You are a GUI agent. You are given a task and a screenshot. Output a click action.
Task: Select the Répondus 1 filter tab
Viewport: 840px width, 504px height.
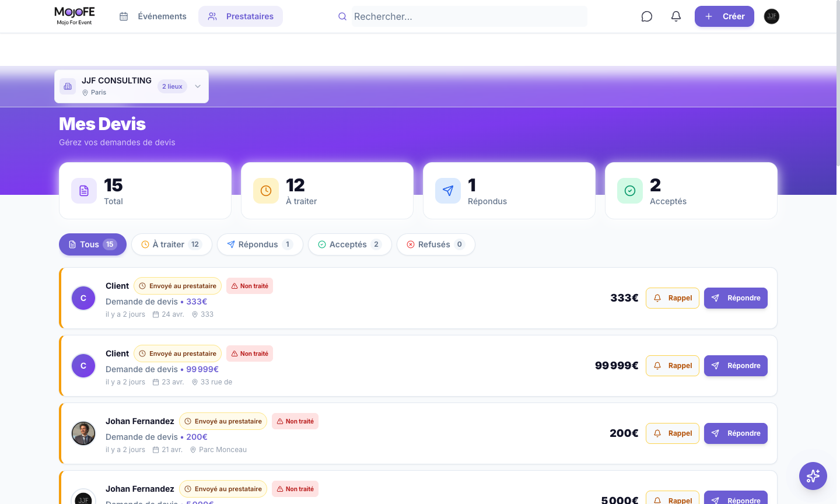260,244
